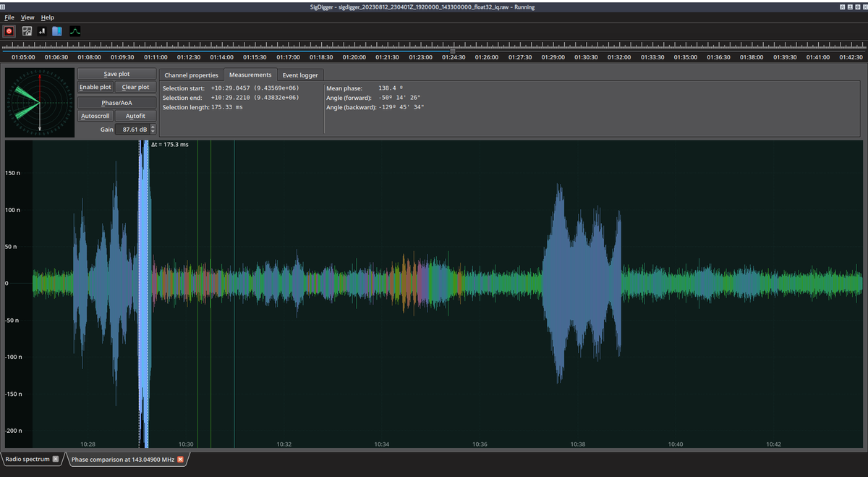Click the Δt = 175.3 ms label

(x=170, y=145)
